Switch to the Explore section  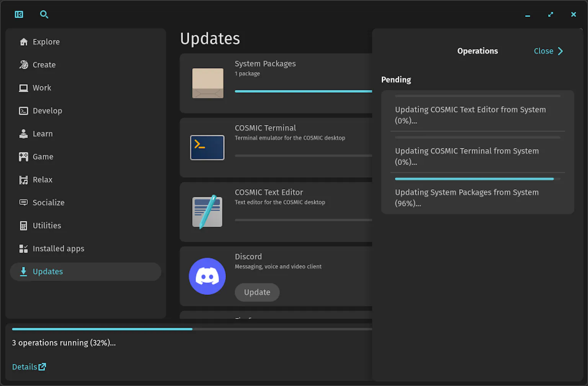tap(46, 42)
